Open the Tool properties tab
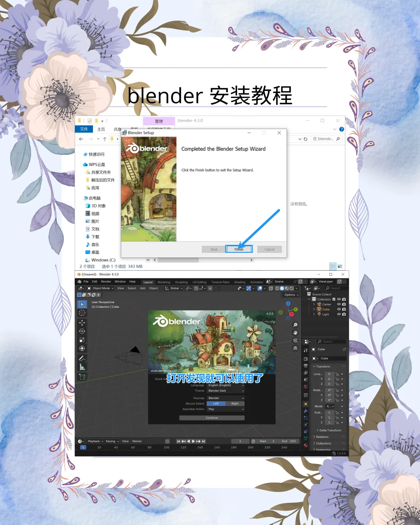Image resolution: width=420 pixels, height=525 pixels. 306,350
